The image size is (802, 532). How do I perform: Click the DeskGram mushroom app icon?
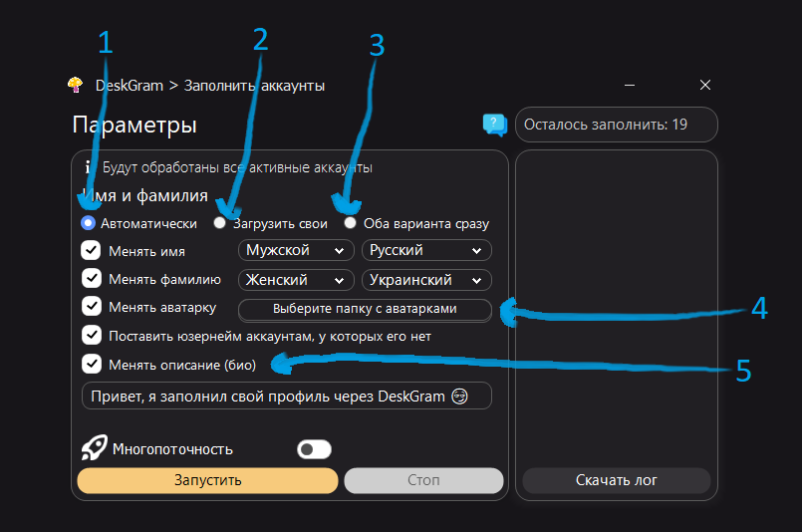(76, 86)
